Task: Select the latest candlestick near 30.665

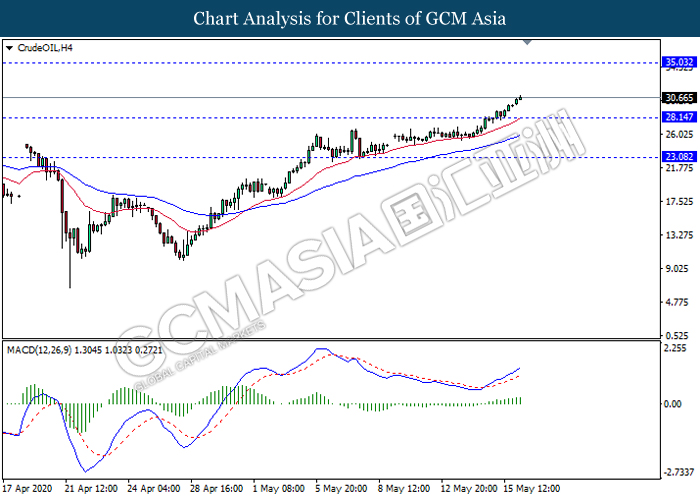Action: click(520, 98)
